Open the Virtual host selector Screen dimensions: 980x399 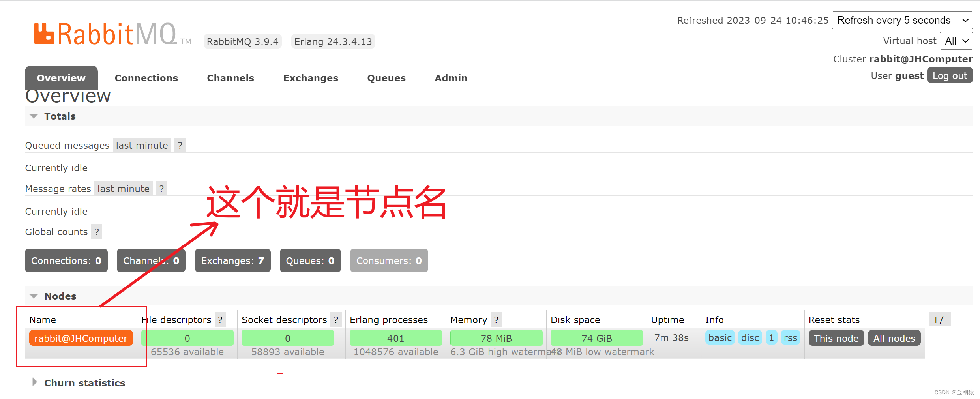(956, 41)
